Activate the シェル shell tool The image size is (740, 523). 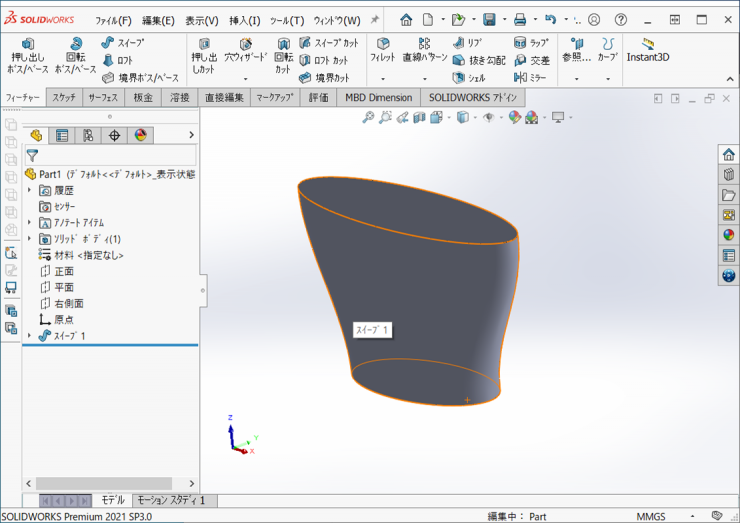pos(468,77)
